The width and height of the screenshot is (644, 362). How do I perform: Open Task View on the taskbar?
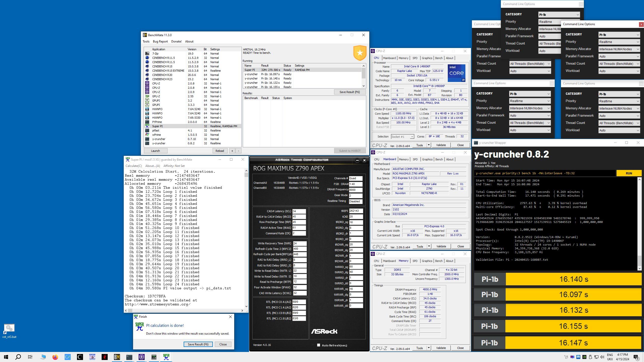tap(30, 357)
